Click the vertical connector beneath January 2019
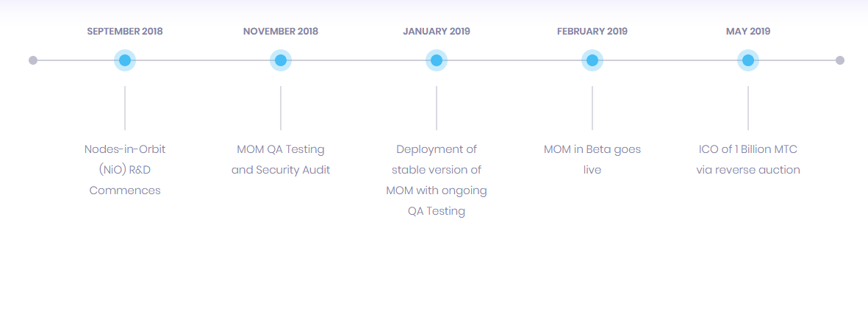Screen dimensions: 868x317 (x=437, y=108)
